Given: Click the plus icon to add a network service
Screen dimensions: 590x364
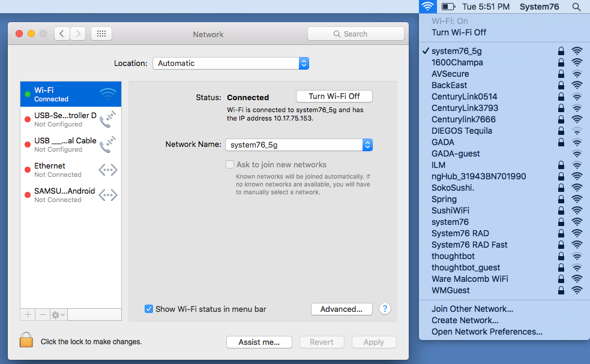Looking at the screenshot, I should tap(27, 314).
